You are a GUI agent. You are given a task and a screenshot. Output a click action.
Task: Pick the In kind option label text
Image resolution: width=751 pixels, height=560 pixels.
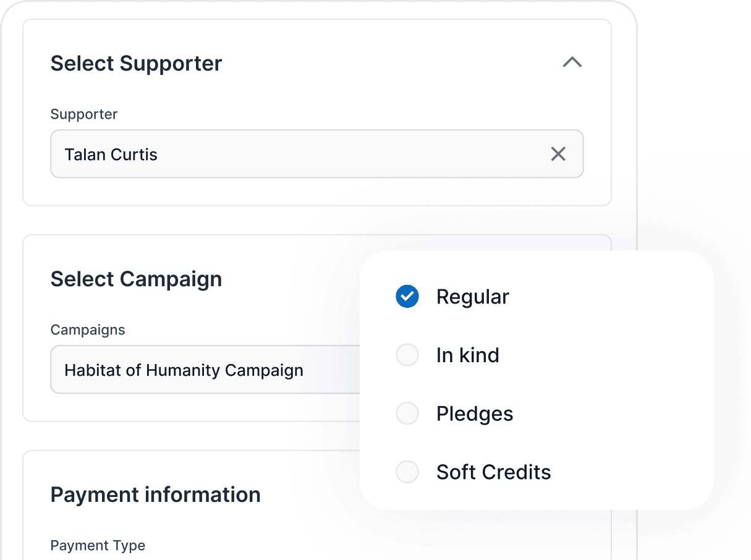[467, 355]
